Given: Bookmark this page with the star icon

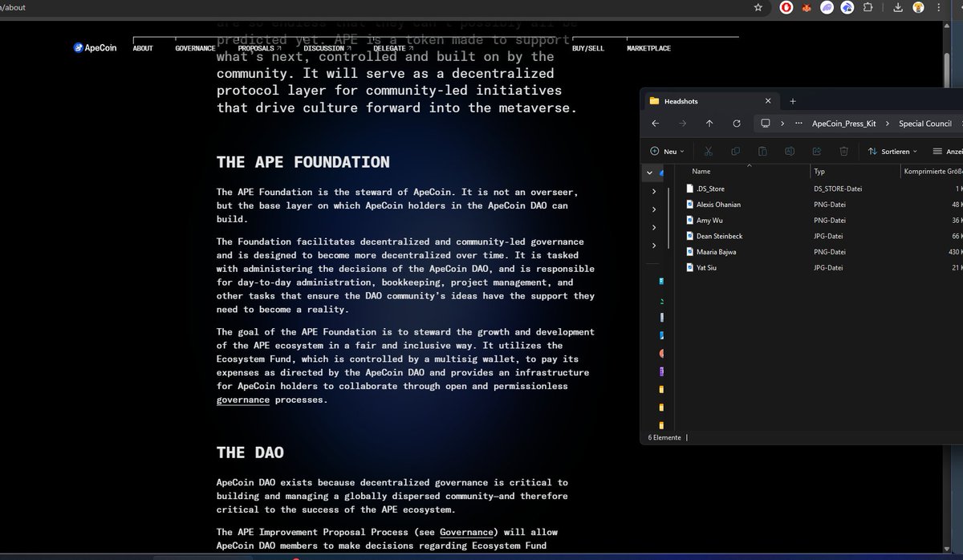Looking at the screenshot, I should click(758, 7).
